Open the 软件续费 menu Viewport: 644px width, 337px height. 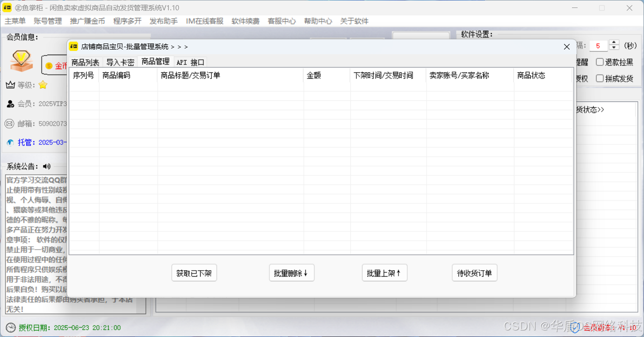[x=246, y=21]
